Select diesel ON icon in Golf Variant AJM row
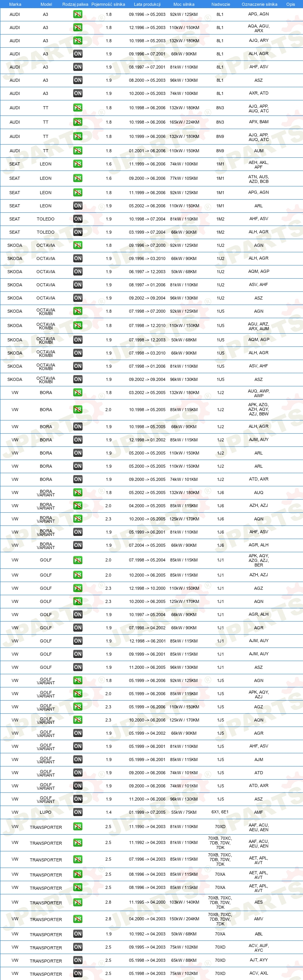The height and width of the screenshot is (980, 303). 78,760
